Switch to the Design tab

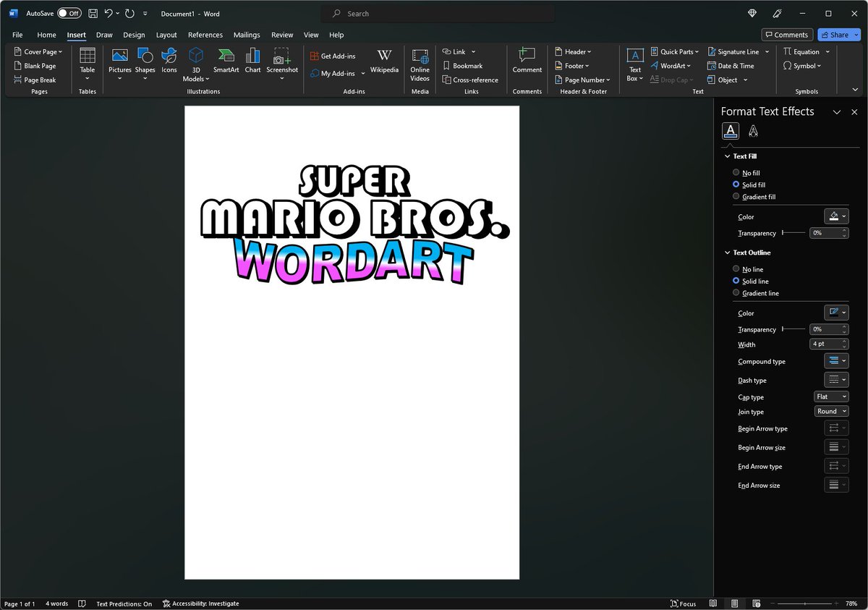(x=134, y=35)
